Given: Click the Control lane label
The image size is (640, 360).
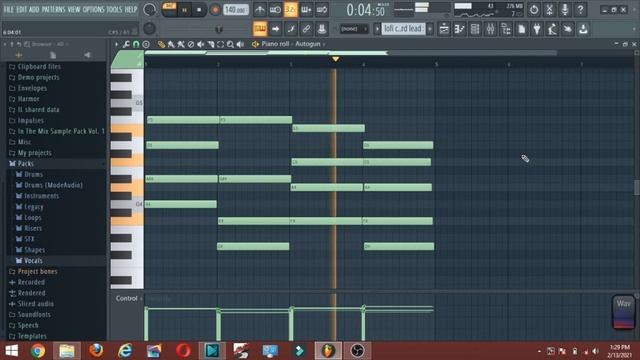Looking at the screenshot, I should point(127,298).
